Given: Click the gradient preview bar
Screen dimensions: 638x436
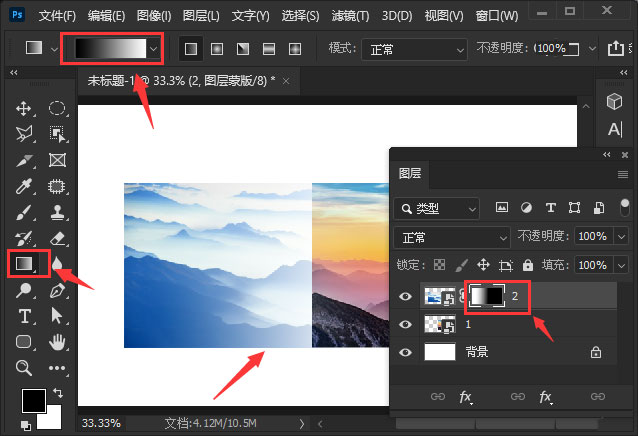Looking at the screenshot, I should tap(111, 48).
